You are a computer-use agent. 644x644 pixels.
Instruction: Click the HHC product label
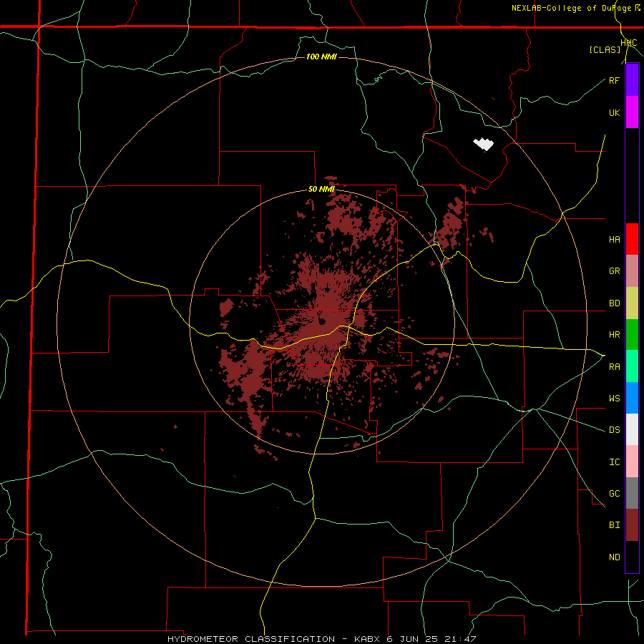point(629,43)
